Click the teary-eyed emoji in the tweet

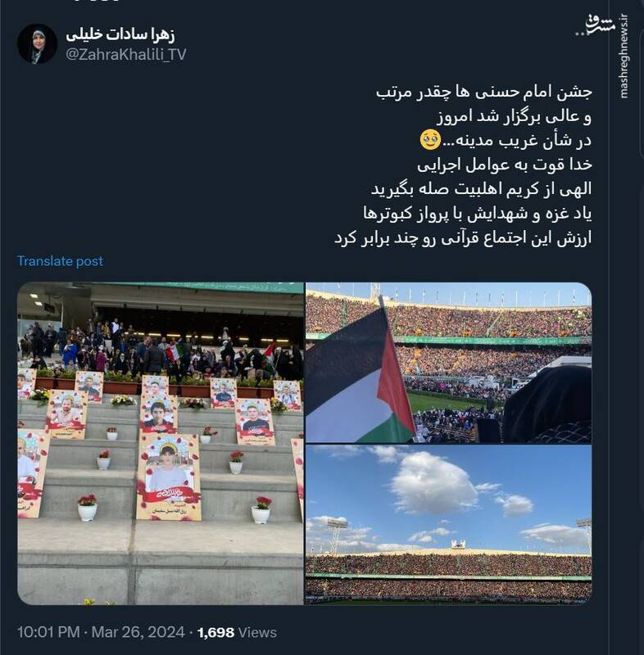tap(430, 140)
